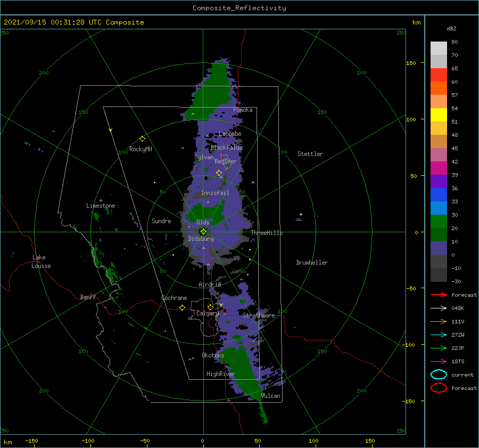Click the ThreeHills town label

click(267, 233)
